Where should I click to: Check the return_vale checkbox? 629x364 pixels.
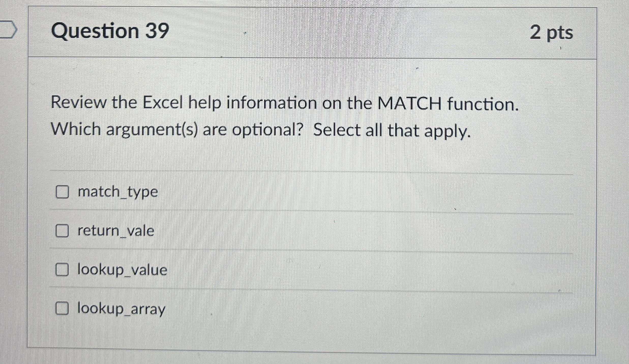(62, 231)
